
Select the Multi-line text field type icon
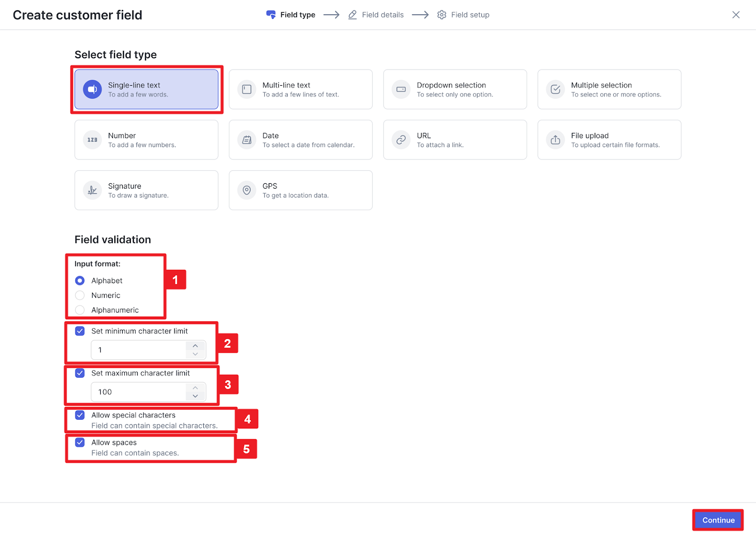pyautogui.click(x=247, y=89)
